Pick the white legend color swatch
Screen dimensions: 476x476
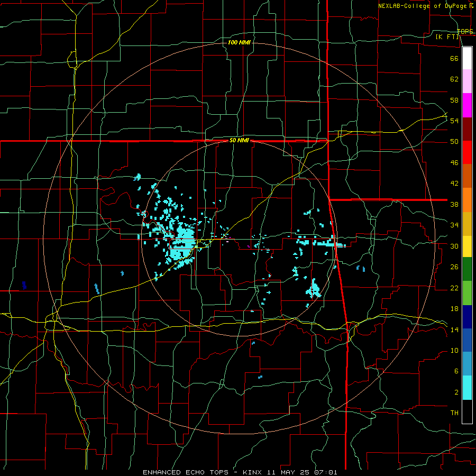click(x=467, y=58)
